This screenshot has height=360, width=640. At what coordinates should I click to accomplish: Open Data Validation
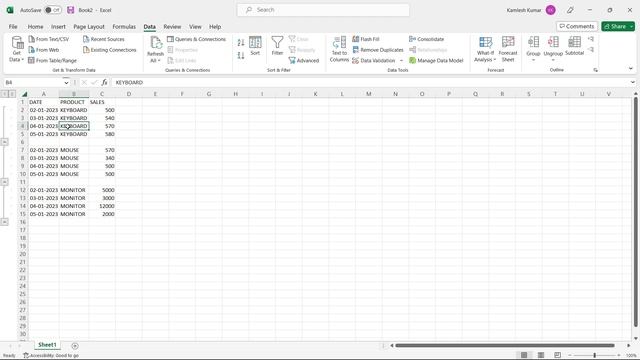pos(374,60)
